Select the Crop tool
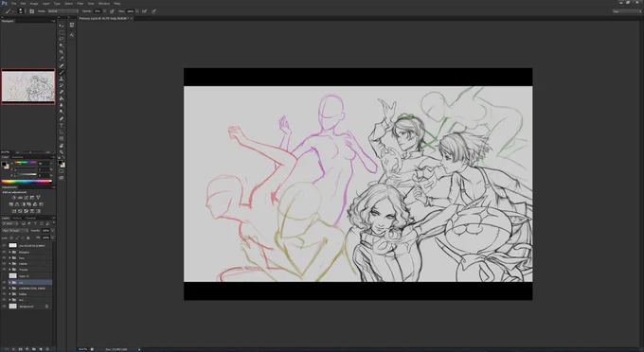 pyautogui.click(x=62, y=52)
